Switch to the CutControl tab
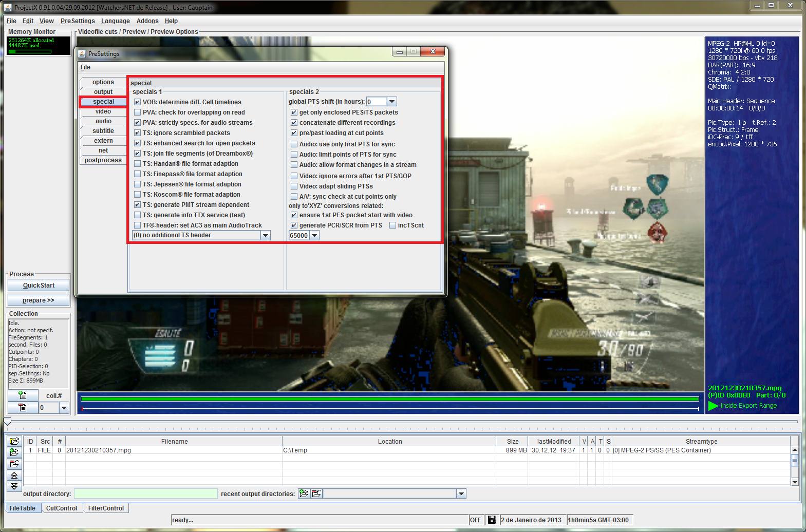The image size is (806, 532). (62, 508)
